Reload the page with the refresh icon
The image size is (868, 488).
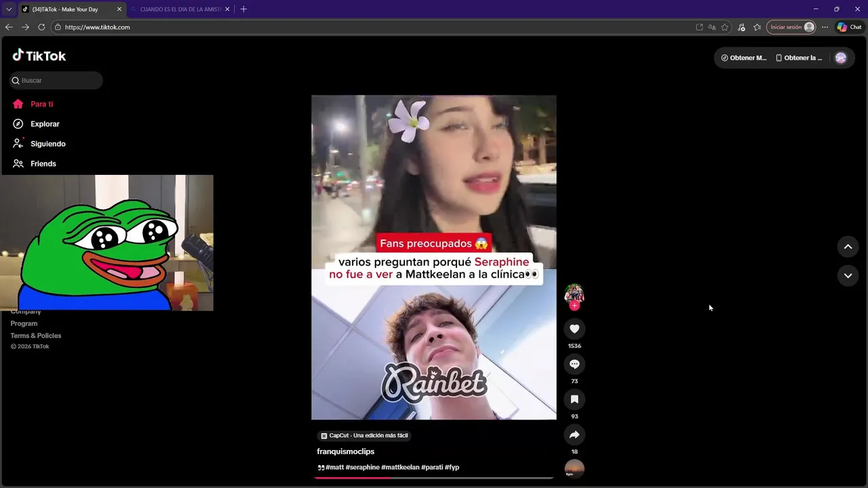click(41, 27)
